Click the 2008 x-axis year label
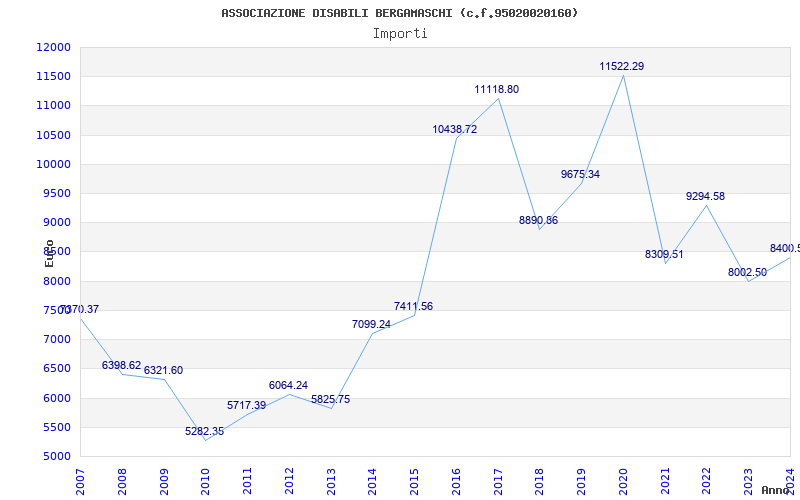The height and width of the screenshot is (500, 800). [x=121, y=482]
